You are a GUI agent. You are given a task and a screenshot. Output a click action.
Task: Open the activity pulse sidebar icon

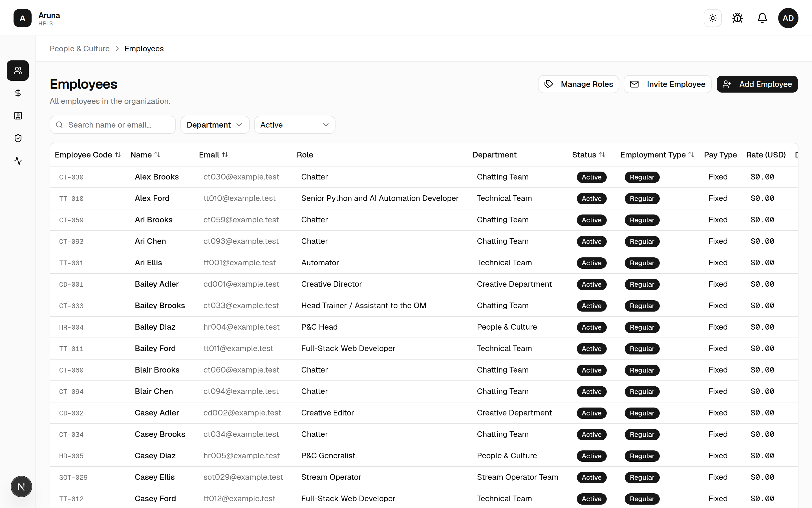tap(18, 161)
